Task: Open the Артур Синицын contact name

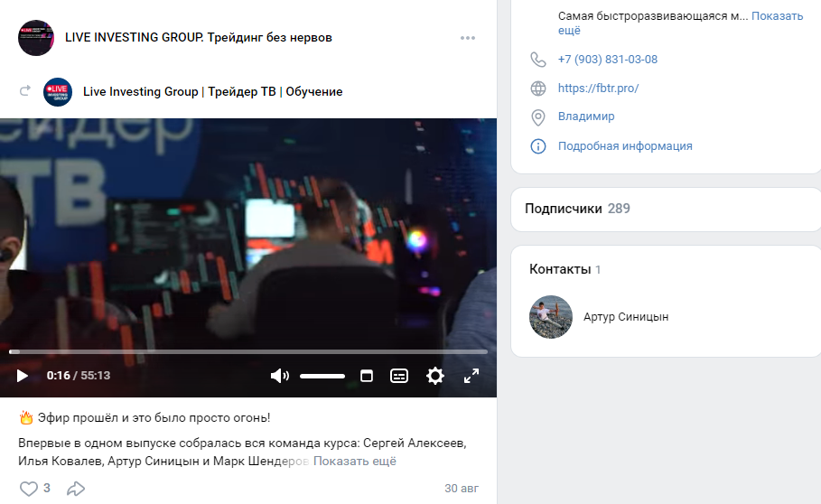Action: click(626, 317)
